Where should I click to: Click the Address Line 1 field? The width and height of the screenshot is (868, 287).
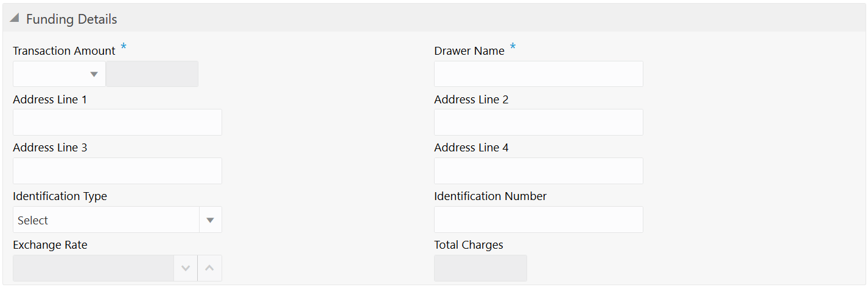[117, 122]
